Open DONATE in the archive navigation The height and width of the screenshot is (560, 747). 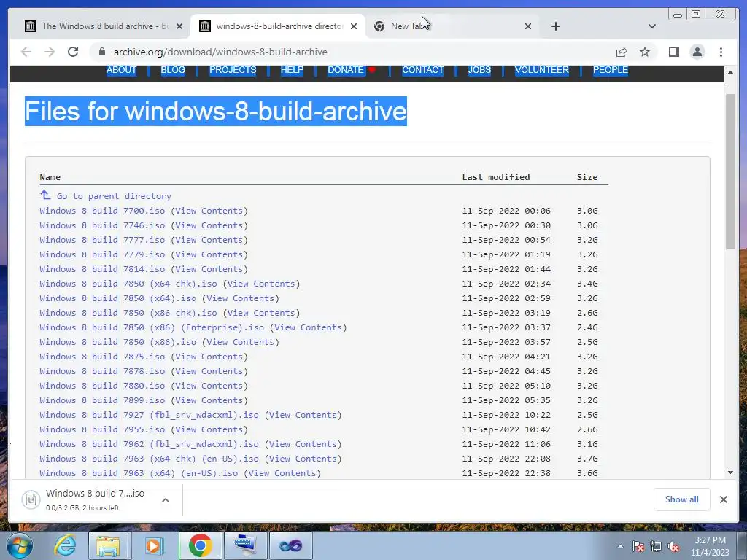point(345,70)
